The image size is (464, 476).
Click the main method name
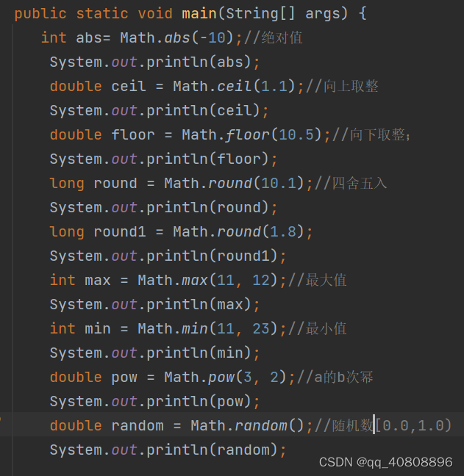pyautogui.click(x=199, y=13)
